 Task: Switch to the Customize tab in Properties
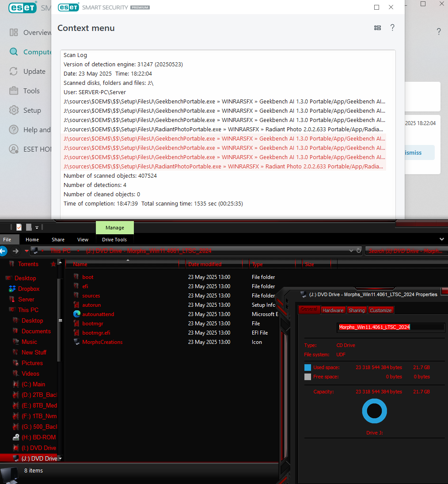(380, 310)
